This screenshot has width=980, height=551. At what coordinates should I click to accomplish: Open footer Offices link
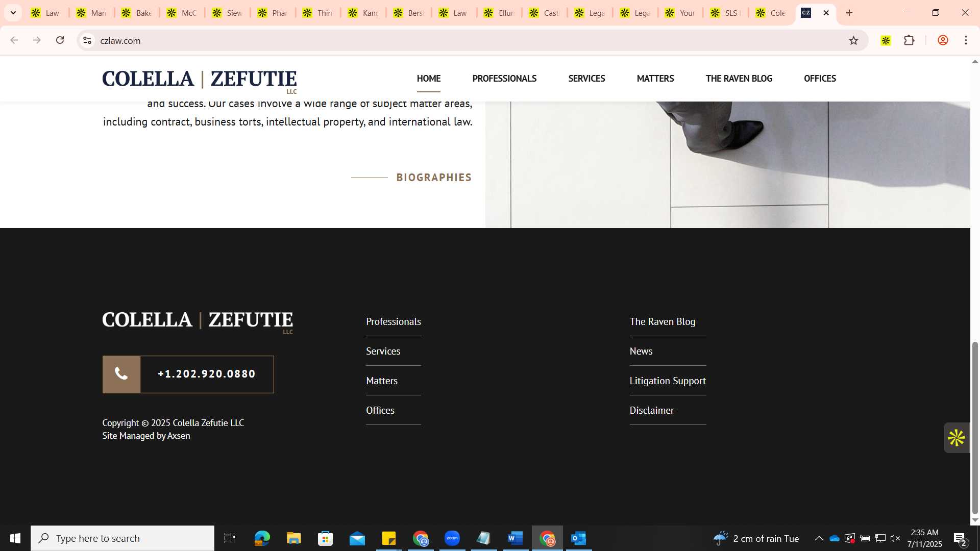pos(380,410)
